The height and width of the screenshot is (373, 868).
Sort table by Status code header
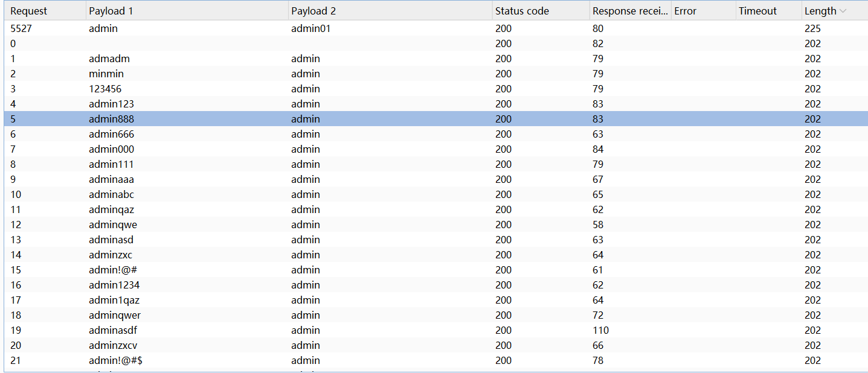point(522,11)
